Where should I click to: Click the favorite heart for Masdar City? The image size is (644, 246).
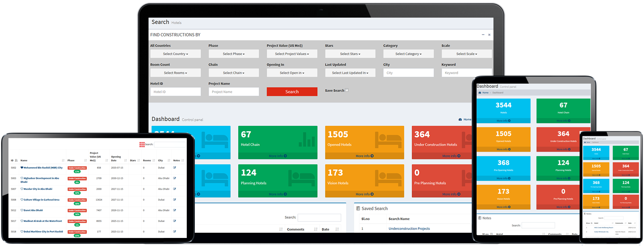[x=22, y=189]
